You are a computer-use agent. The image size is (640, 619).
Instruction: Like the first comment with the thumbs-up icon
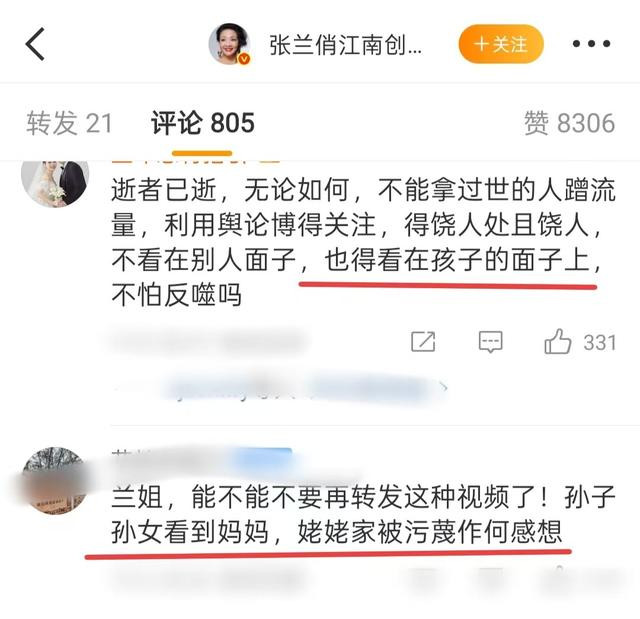[x=558, y=341]
